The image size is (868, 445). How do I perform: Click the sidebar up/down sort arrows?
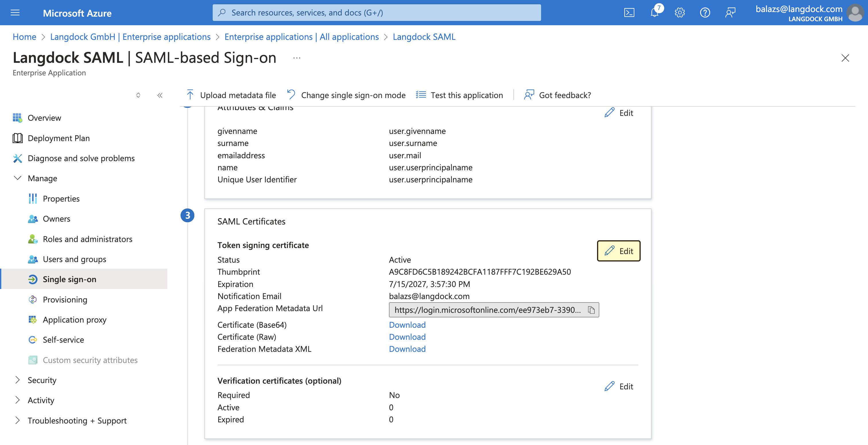[138, 95]
